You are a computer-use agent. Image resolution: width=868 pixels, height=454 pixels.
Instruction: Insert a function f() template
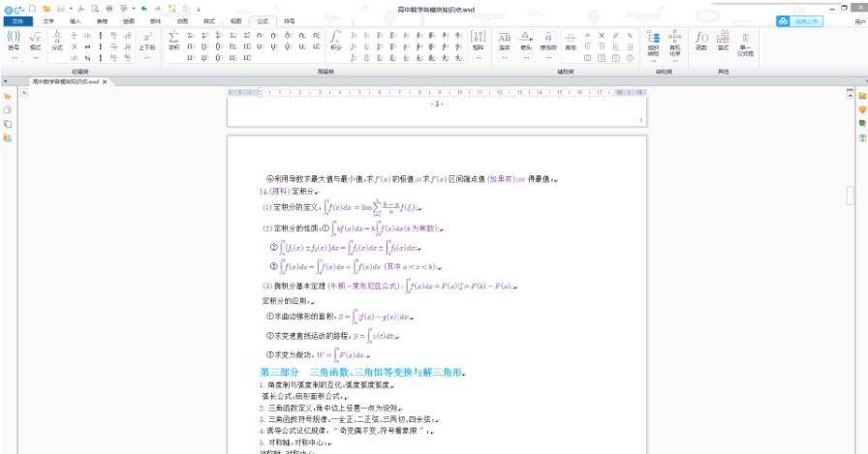(702, 40)
